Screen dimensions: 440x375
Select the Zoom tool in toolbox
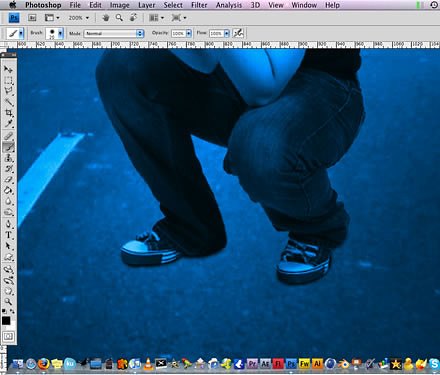[x=8, y=302]
